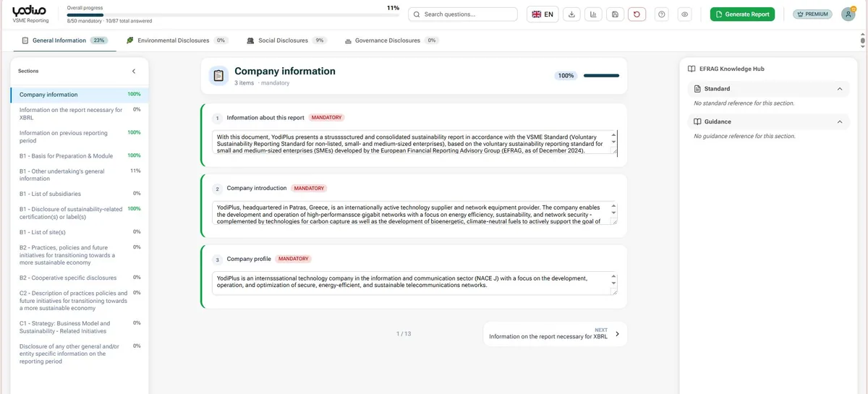The height and width of the screenshot is (394, 868).
Task: Click the MANDATORY badge of Information about this report
Action: tap(326, 117)
